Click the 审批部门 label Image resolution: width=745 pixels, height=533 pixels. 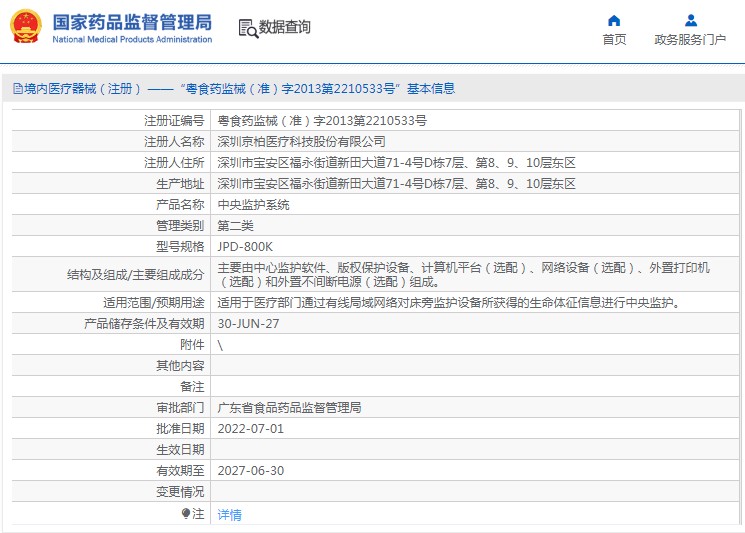click(x=180, y=408)
